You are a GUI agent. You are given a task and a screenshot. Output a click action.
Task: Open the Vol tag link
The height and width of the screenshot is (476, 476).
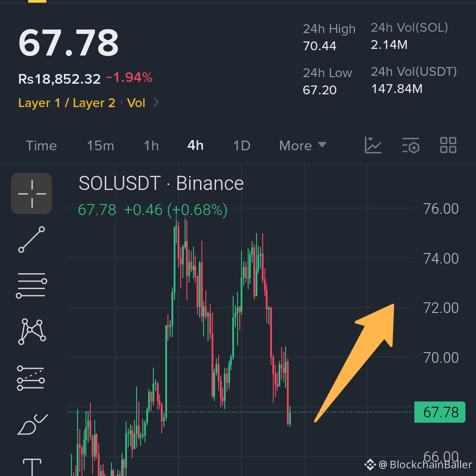point(136,103)
